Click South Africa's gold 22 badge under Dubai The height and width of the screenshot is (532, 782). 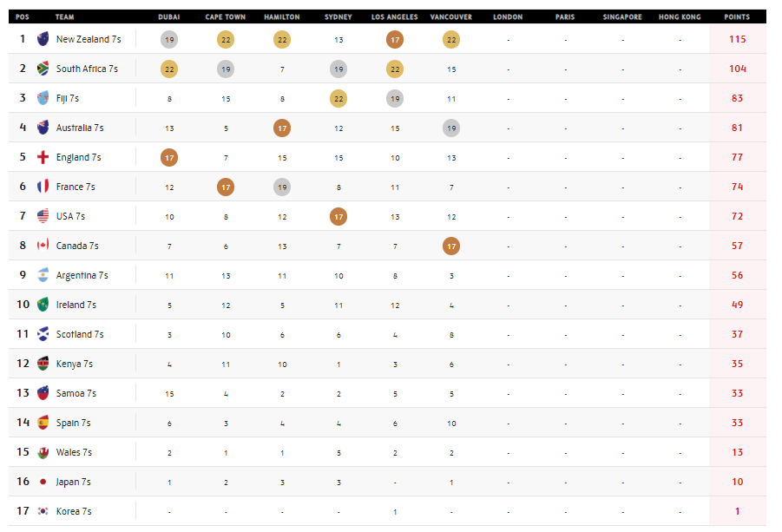click(x=169, y=69)
